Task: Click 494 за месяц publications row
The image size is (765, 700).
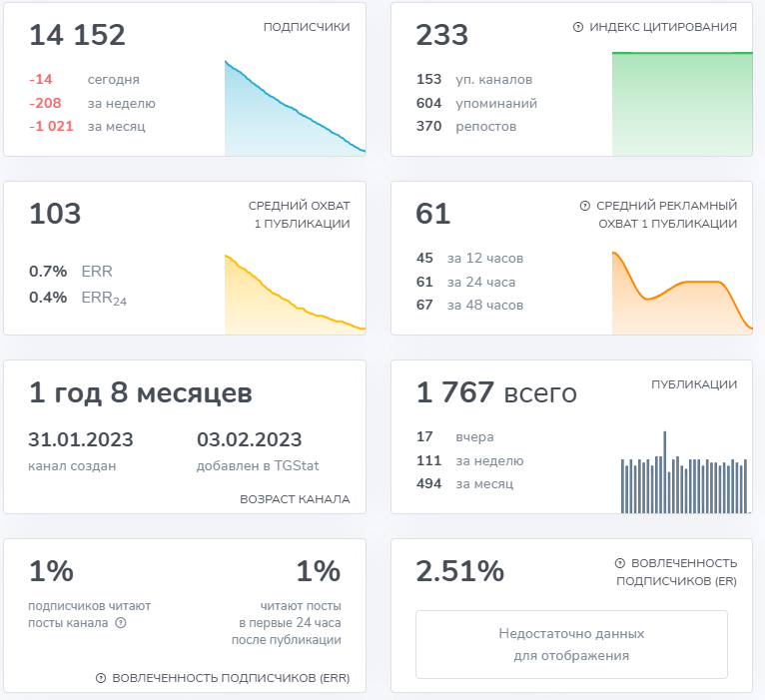Action: (465, 484)
